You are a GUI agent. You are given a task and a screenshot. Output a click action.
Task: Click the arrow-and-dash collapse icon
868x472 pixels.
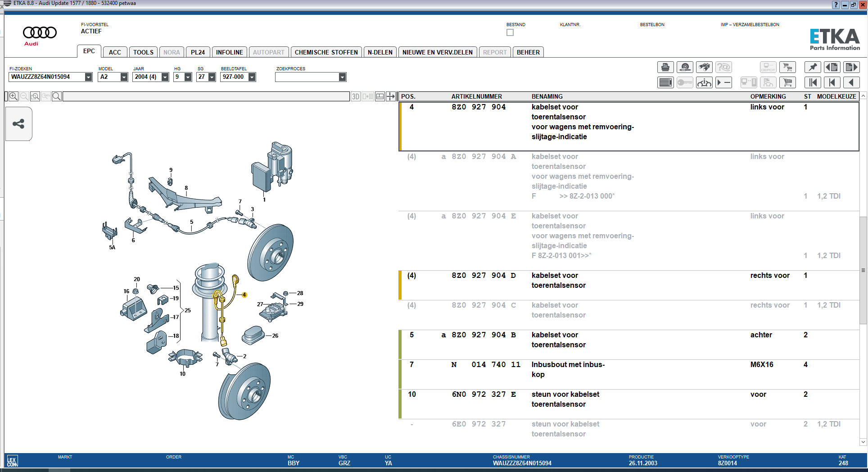point(723,82)
